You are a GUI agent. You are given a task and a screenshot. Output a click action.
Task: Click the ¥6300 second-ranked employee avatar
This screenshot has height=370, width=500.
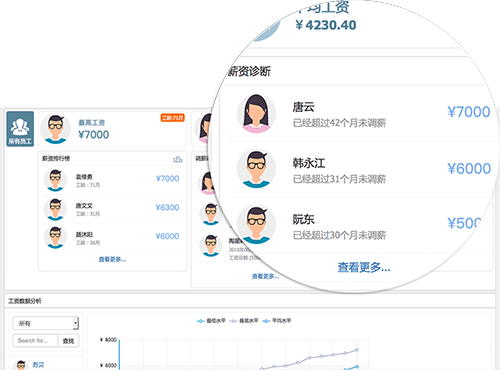pos(55,209)
